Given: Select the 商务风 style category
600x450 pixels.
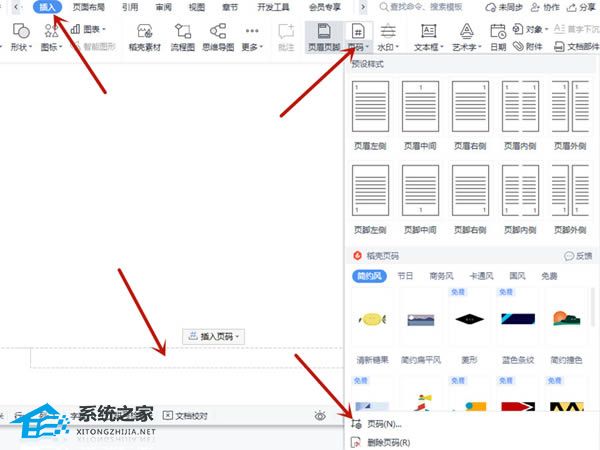Looking at the screenshot, I should coord(441,276).
